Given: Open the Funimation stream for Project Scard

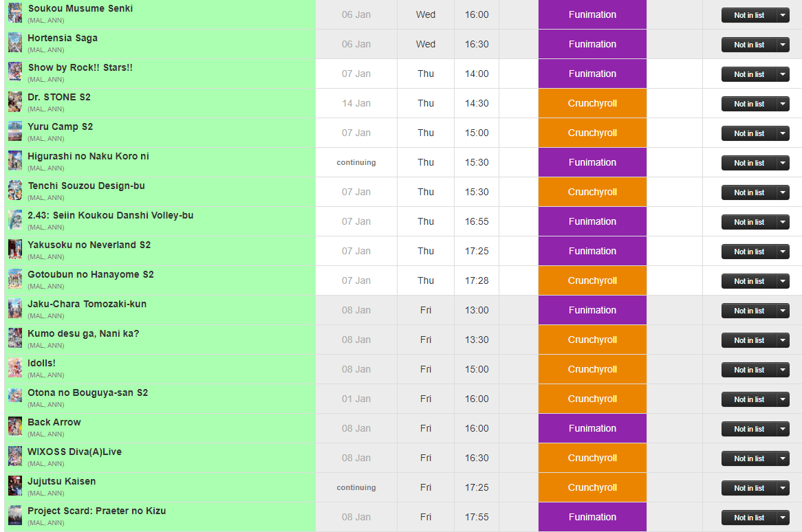Looking at the screenshot, I should pyautogui.click(x=592, y=517).
